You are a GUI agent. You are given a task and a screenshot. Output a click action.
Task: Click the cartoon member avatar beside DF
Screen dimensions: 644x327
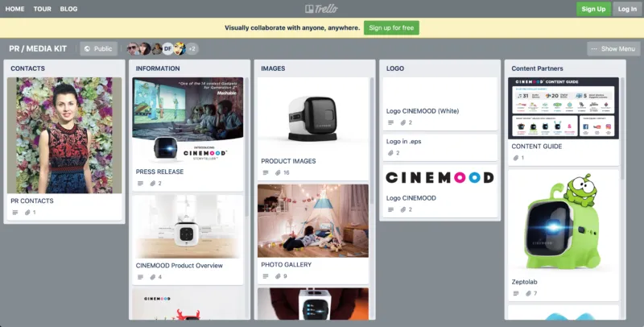coord(180,48)
